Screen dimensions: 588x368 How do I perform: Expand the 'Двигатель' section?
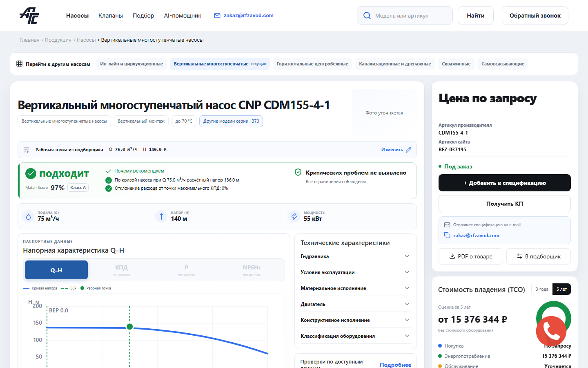click(355, 304)
